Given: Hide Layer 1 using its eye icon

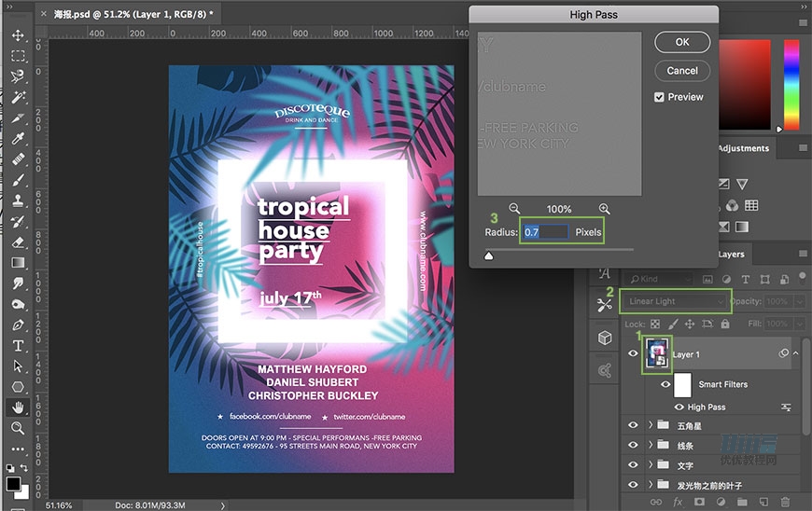Looking at the screenshot, I should point(634,354).
